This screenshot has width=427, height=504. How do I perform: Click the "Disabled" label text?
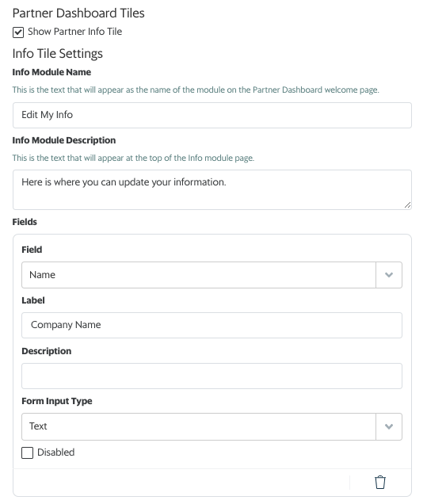click(x=56, y=452)
